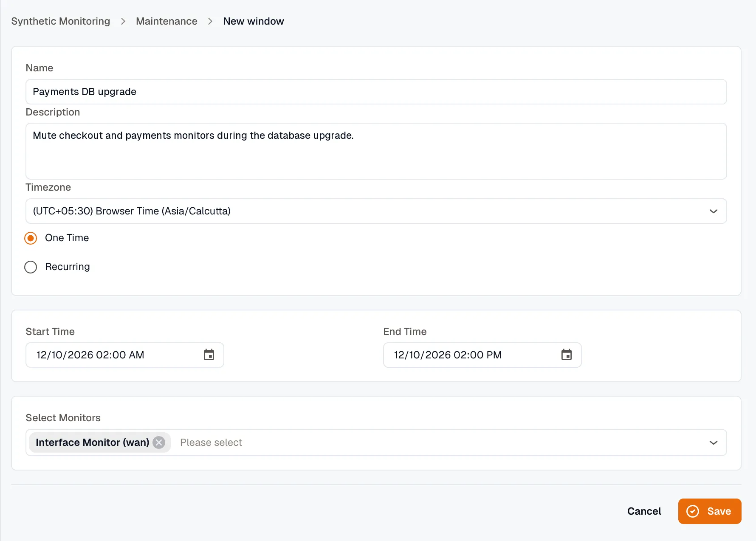Focus the Name input field
The image size is (756, 541).
pyautogui.click(x=376, y=92)
